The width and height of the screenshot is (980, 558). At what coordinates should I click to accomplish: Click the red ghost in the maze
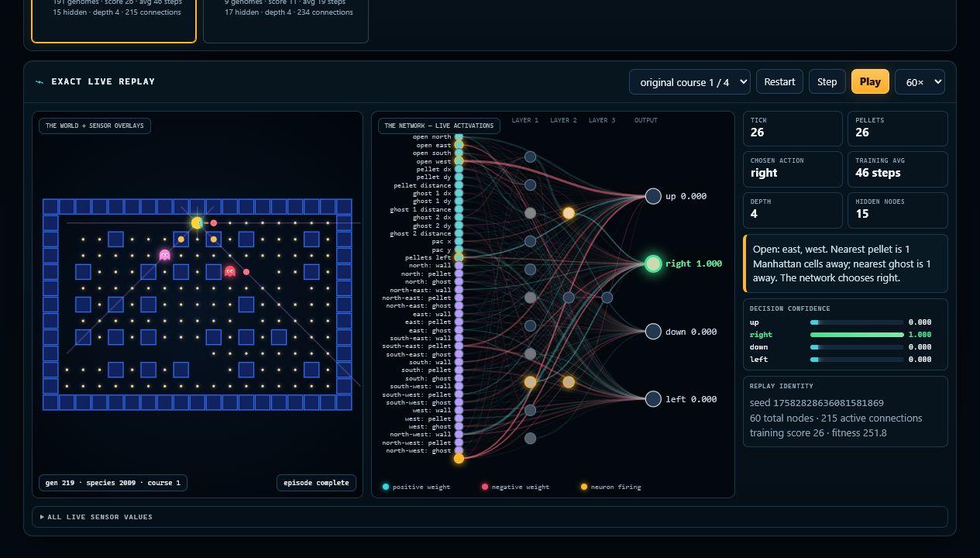230,271
